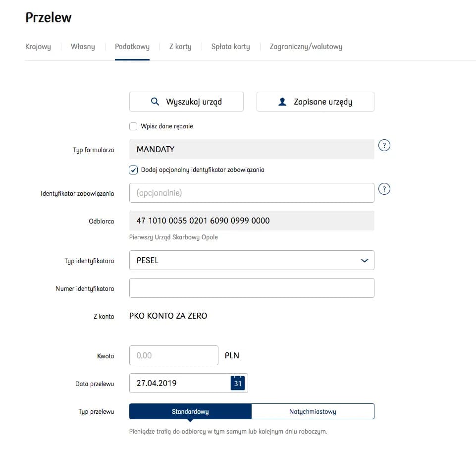The image size is (476, 450).
Task: Choose Natychmiastowy transfer type
Action: pyautogui.click(x=313, y=411)
